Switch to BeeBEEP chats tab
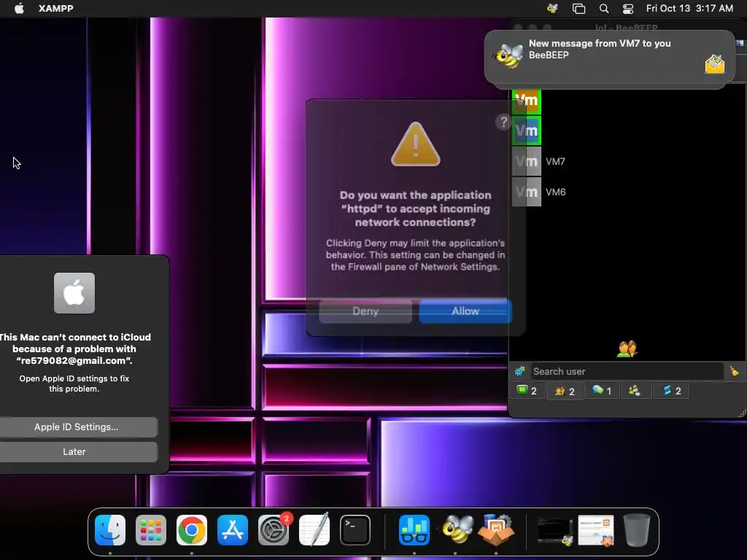747x560 pixels. (x=602, y=391)
